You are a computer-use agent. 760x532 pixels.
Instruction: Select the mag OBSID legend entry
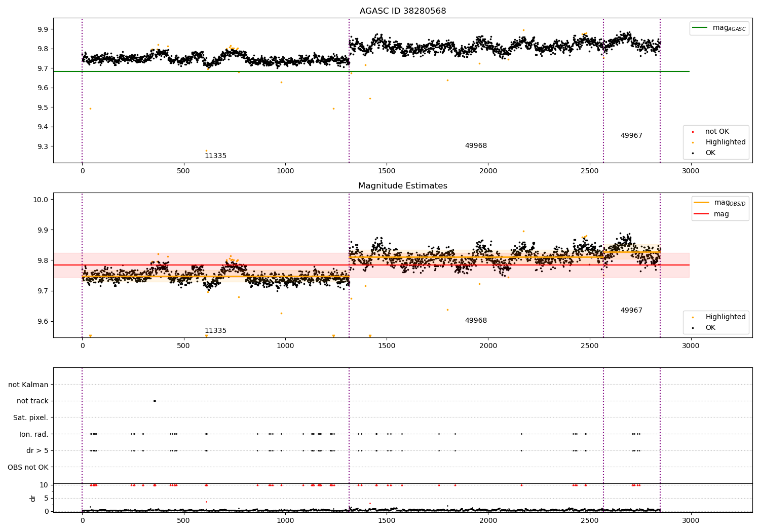(x=720, y=203)
